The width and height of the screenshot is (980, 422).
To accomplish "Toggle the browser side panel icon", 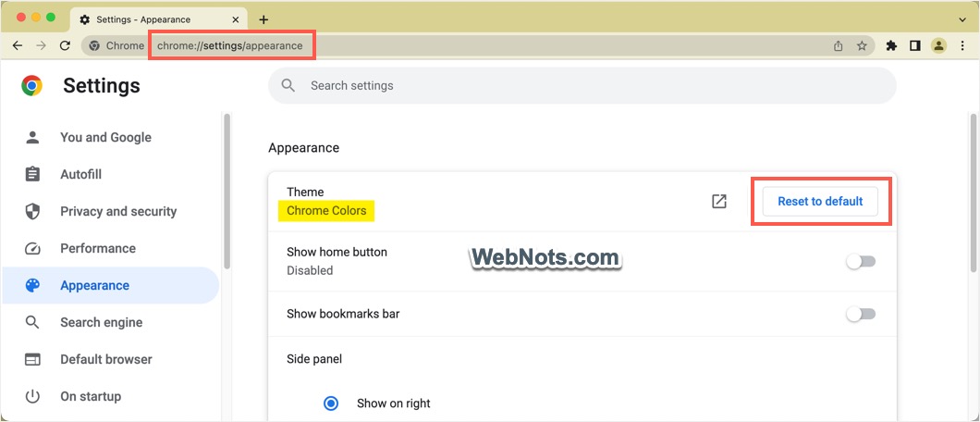I will [x=915, y=45].
